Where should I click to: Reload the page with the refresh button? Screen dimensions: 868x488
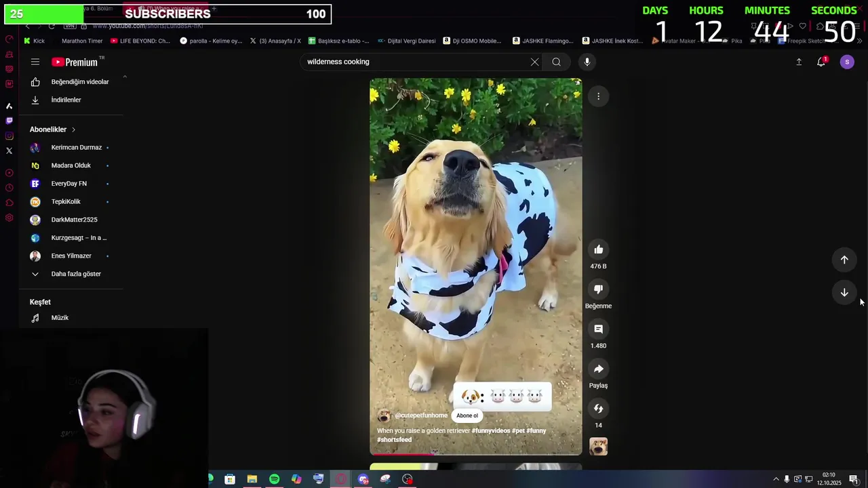52,26
